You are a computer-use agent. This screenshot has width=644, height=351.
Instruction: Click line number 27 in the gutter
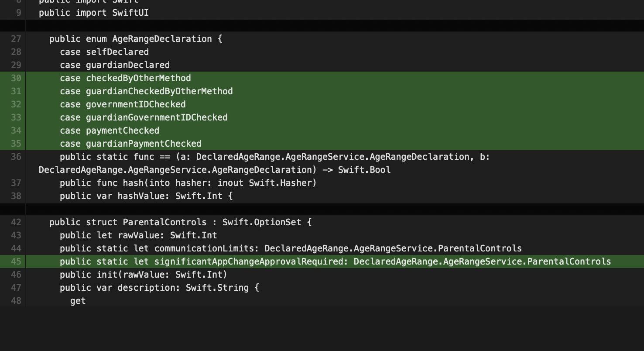click(x=16, y=39)
